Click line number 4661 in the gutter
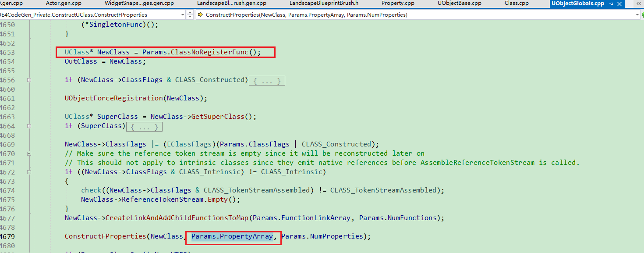Viewport: 644px width, 253px height. [x=7, y=98]
